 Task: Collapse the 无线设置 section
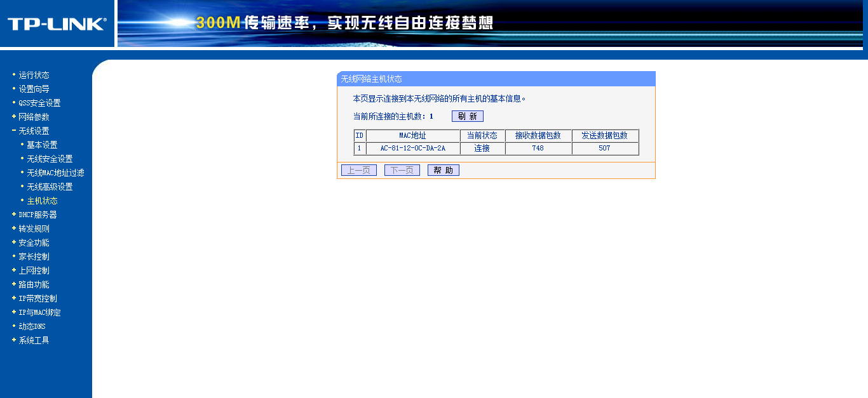34,131
